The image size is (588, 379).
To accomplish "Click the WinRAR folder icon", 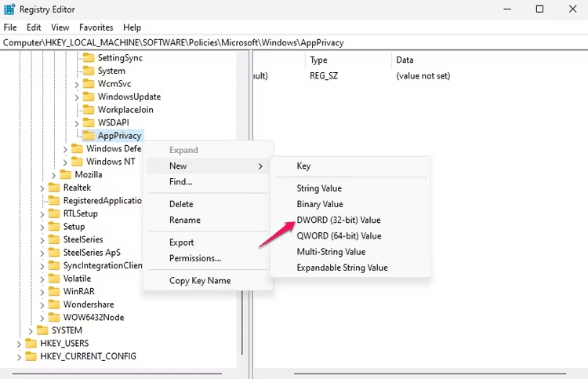I will click(53, 291).
